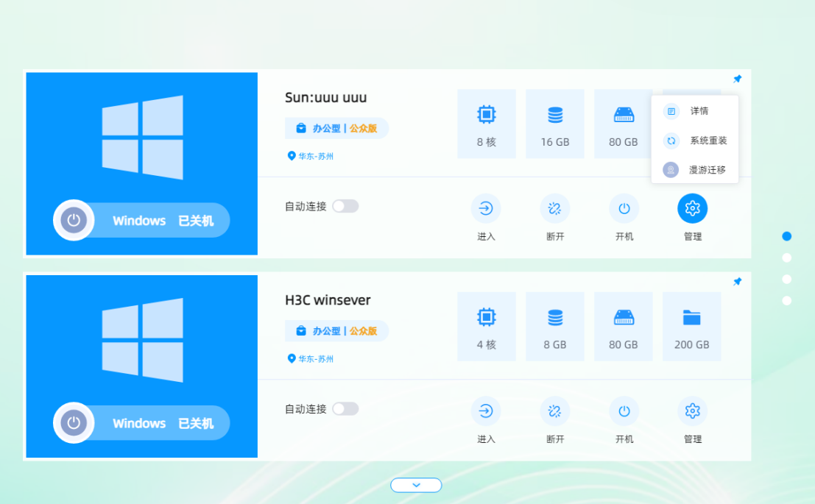Click 华东-苏州 location on H3C winsever card
Image resolution: width=815 pixels, height=504 pixels.
[310, 358]
